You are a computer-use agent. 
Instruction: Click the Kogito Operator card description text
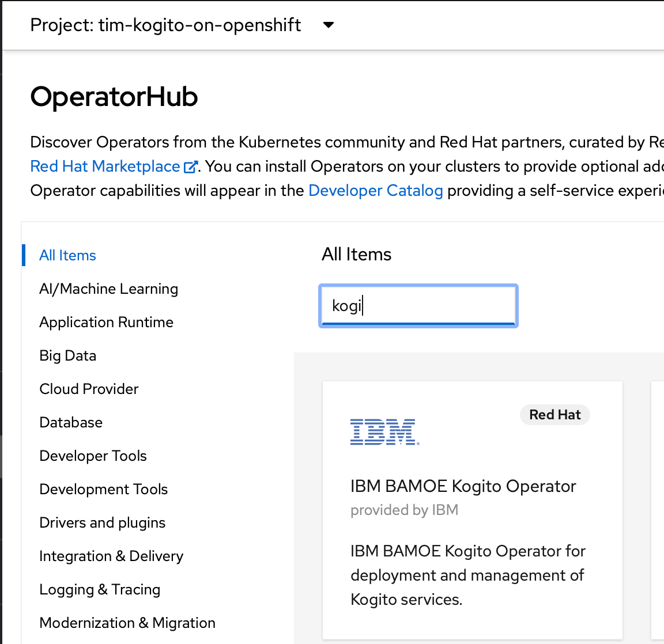click(468, 575)
